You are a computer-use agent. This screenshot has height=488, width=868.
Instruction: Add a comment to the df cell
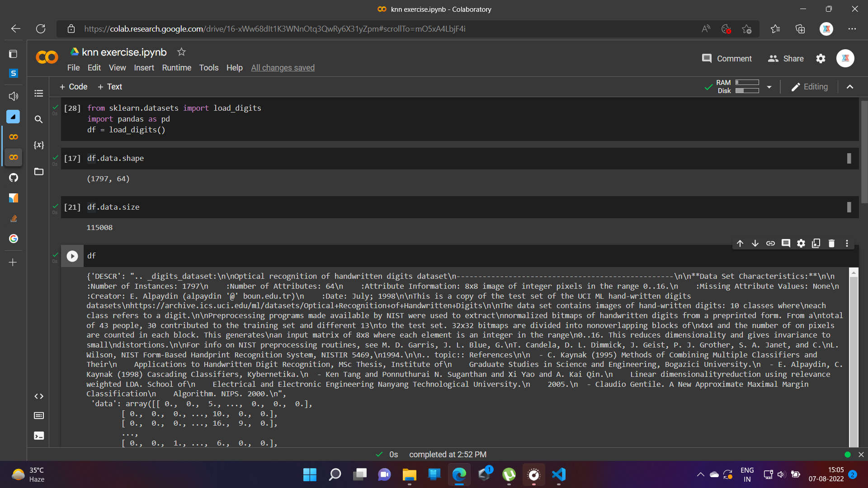[786, 244]
